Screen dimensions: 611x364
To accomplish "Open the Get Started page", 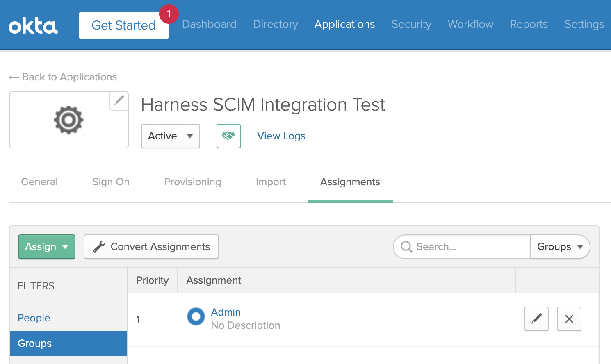I will pyautogui.click(x=123, y=25).
